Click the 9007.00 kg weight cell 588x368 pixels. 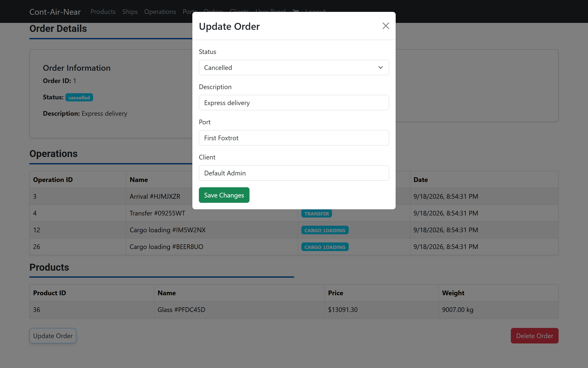(x=498, y=310)
